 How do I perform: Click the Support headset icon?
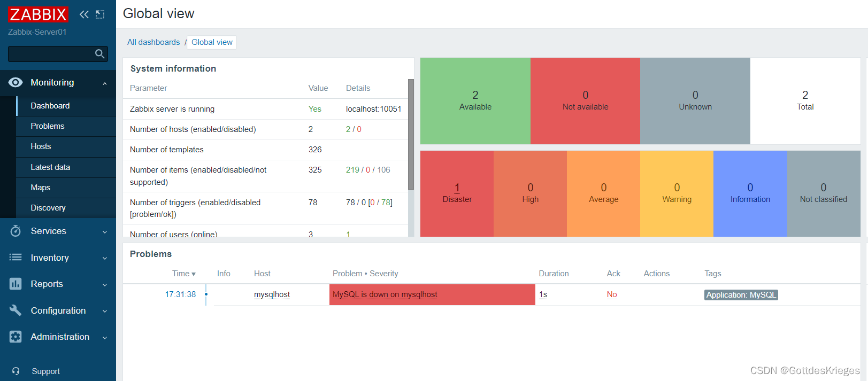click(x=16, y=371)
